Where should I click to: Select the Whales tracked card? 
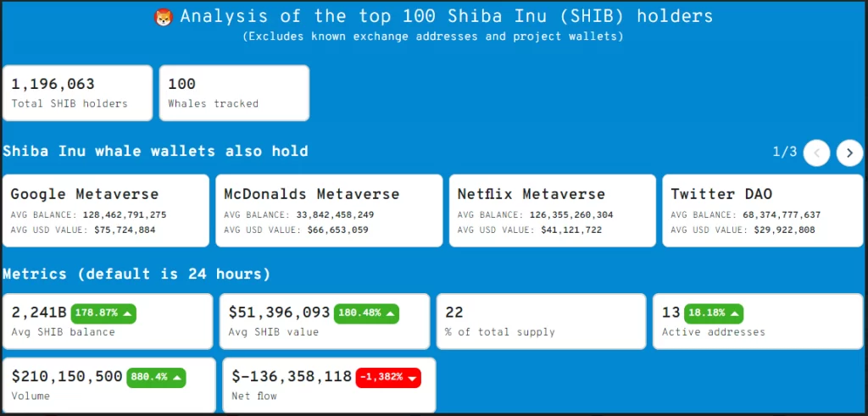click(234, 93)
